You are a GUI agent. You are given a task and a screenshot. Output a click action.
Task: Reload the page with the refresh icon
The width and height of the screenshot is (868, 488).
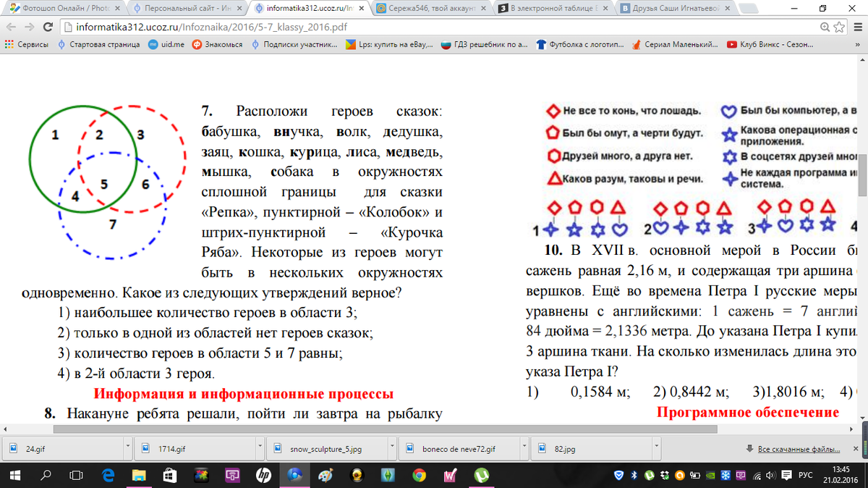pos(48,27)
